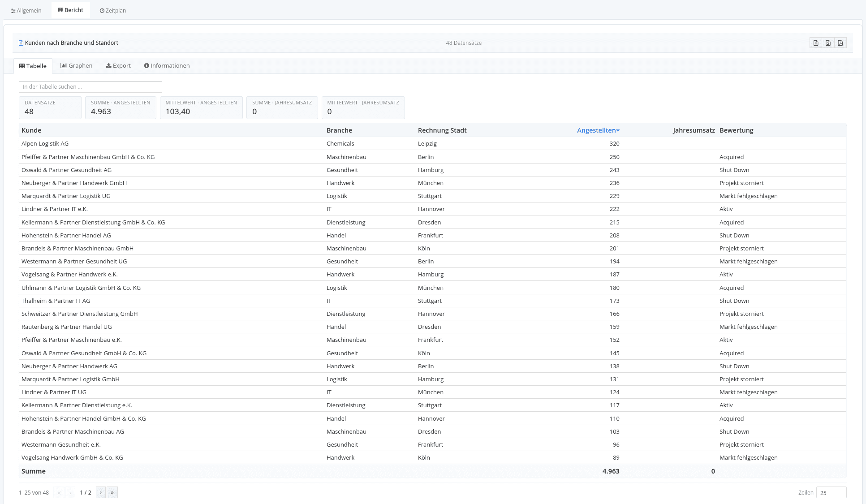Open the Export tab
The width and height of the screenshot is (866, 504).
click(118, 65)
